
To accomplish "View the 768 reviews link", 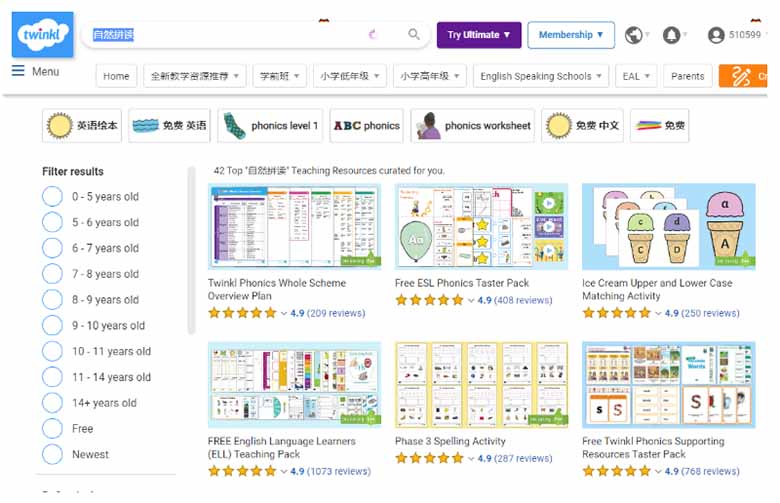I will click(710, 471).
